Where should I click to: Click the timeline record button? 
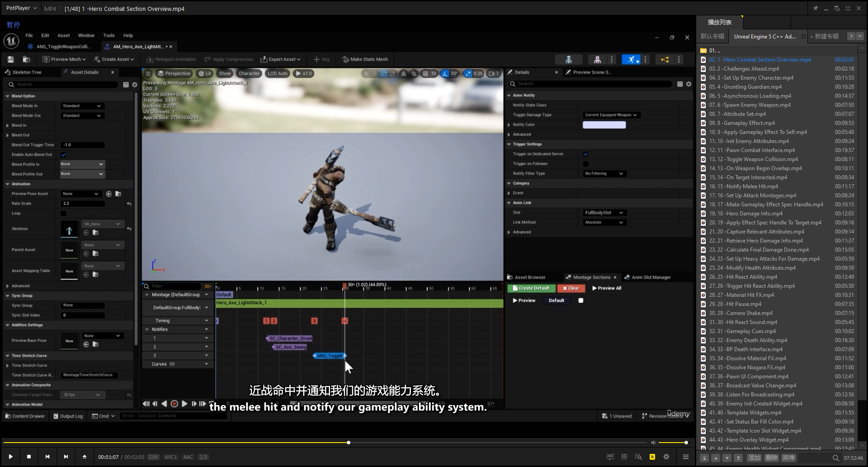tap(174, 404)
